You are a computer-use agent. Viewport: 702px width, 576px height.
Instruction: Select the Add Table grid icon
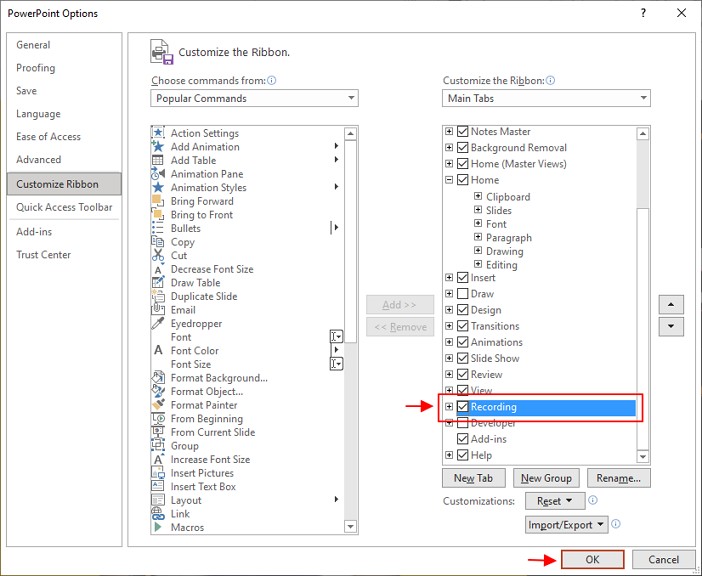[x=158, y=160]
